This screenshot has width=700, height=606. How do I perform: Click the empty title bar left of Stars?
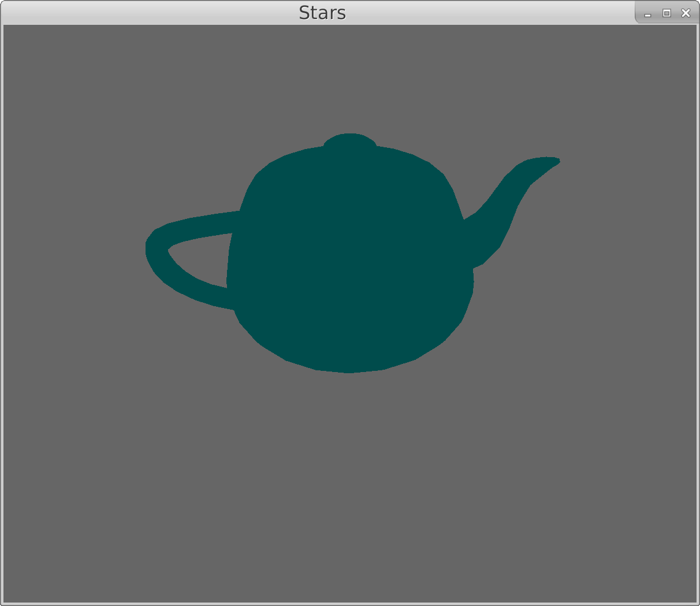pos(144,13)
